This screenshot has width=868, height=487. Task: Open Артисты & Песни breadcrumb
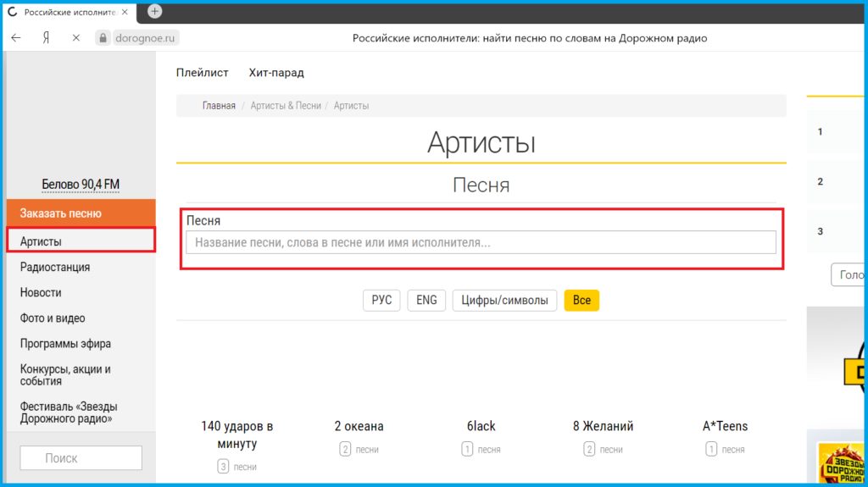click(286, 106)
